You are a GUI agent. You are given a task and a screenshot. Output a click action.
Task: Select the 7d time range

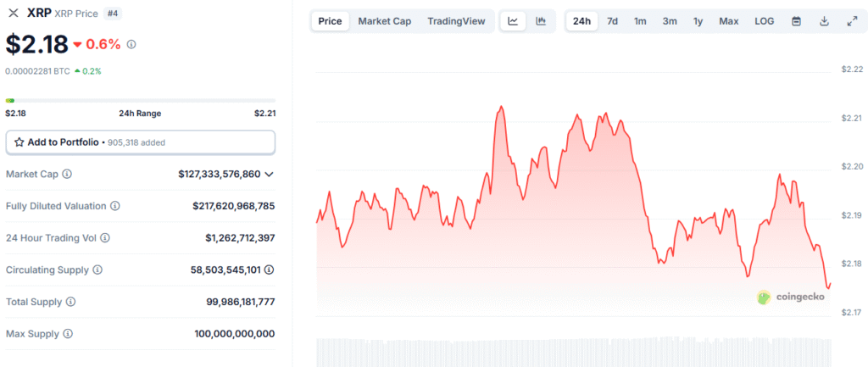tap(612, 21)
